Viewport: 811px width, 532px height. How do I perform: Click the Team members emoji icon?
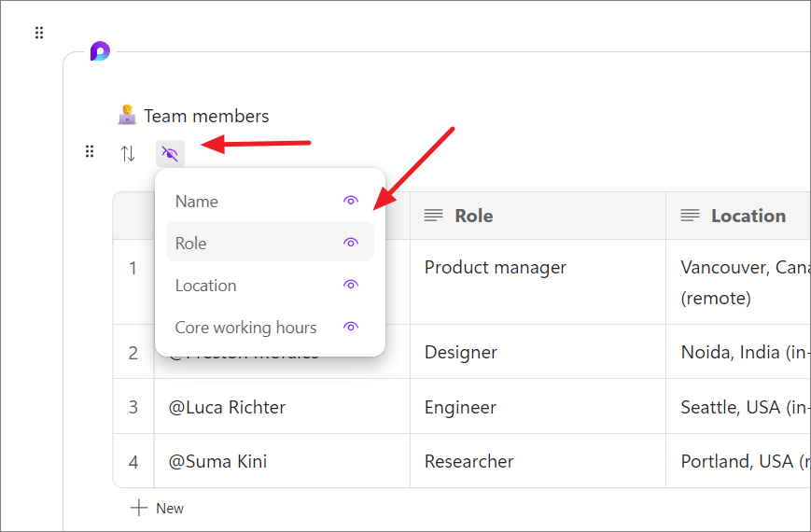pyautogui.click(x=127, y=116)
